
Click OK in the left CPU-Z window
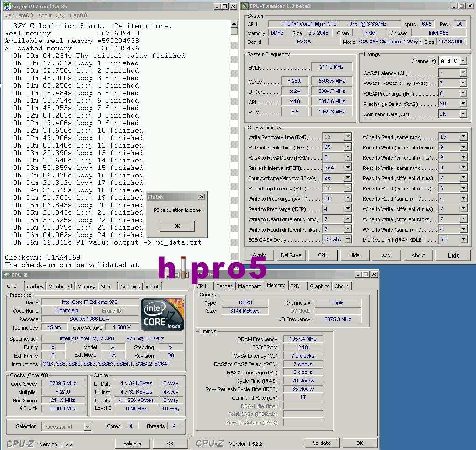click(x=170, y=443)
